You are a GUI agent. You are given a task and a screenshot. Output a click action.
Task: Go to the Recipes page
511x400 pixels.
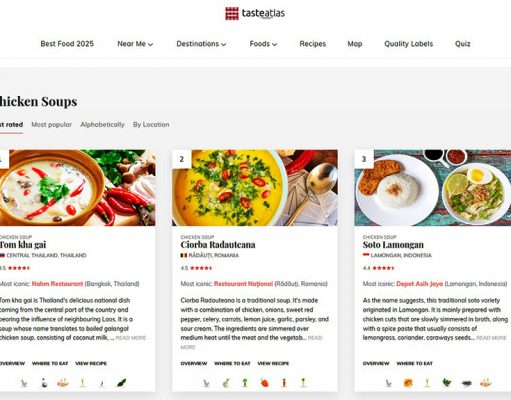[x=313, y=44]
